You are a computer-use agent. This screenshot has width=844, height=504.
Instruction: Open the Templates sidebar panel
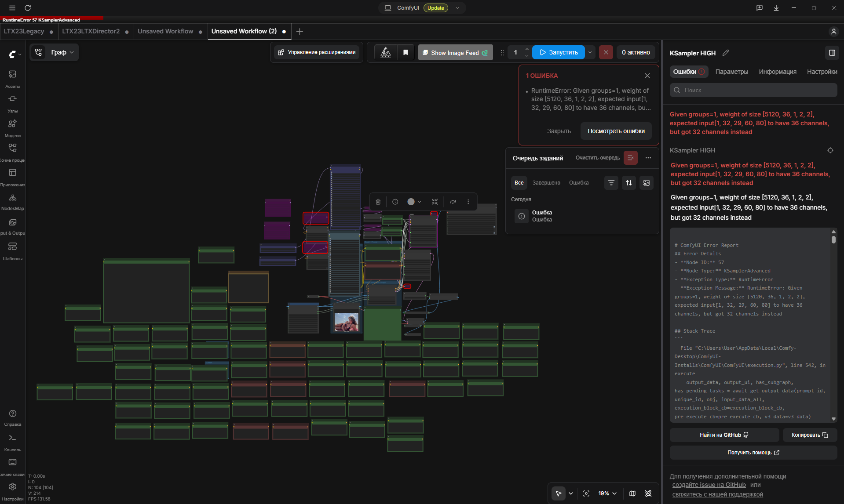pyautogui.click(x=13, y=250)
